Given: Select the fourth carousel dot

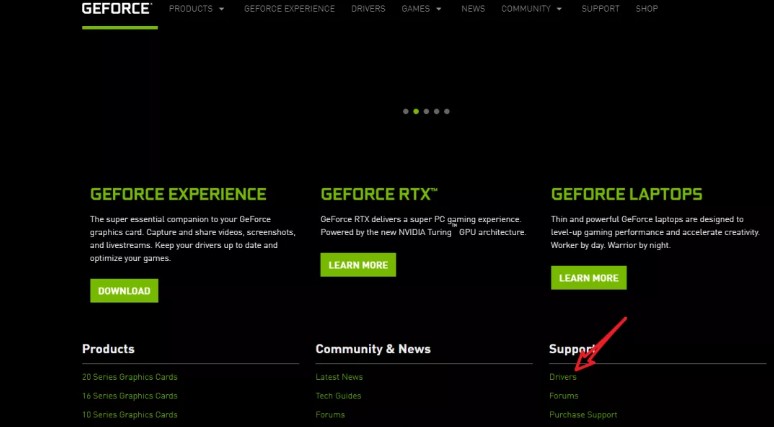Looking at the screenshot, I should tap(436, 112).
